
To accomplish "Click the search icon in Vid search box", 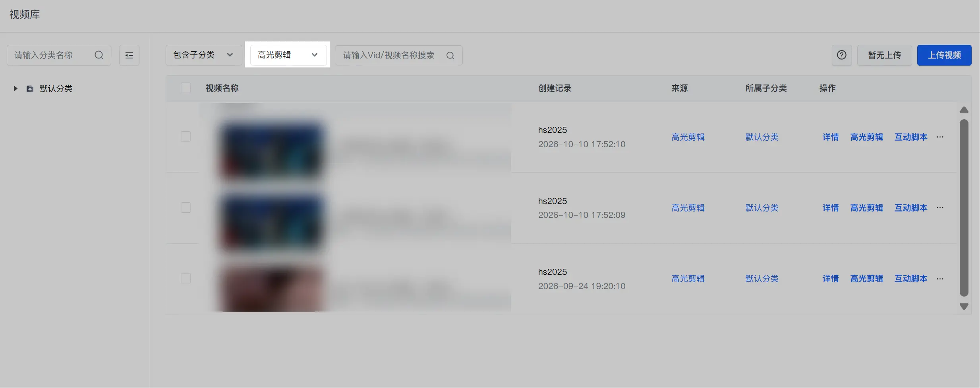I will coord(450,56).
